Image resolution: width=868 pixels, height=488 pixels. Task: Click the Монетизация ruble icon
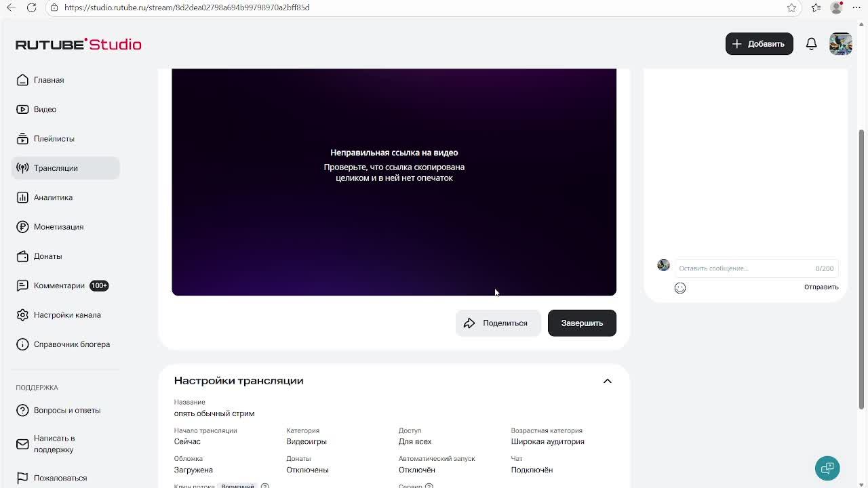[22, 226]
